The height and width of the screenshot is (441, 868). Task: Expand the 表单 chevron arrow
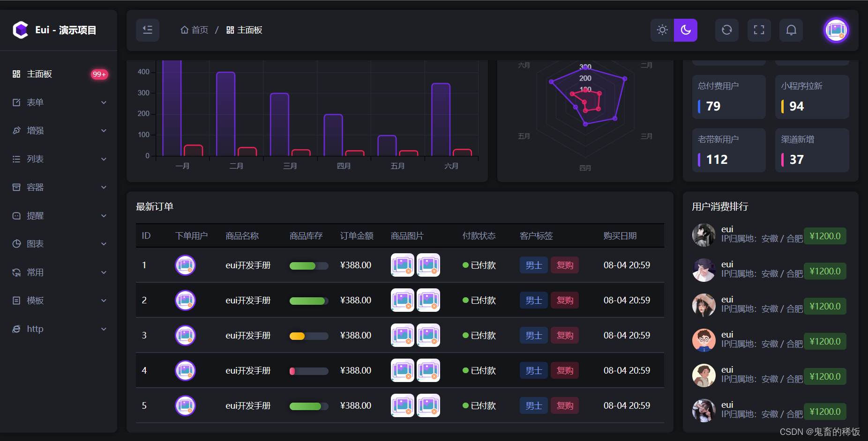104,103
